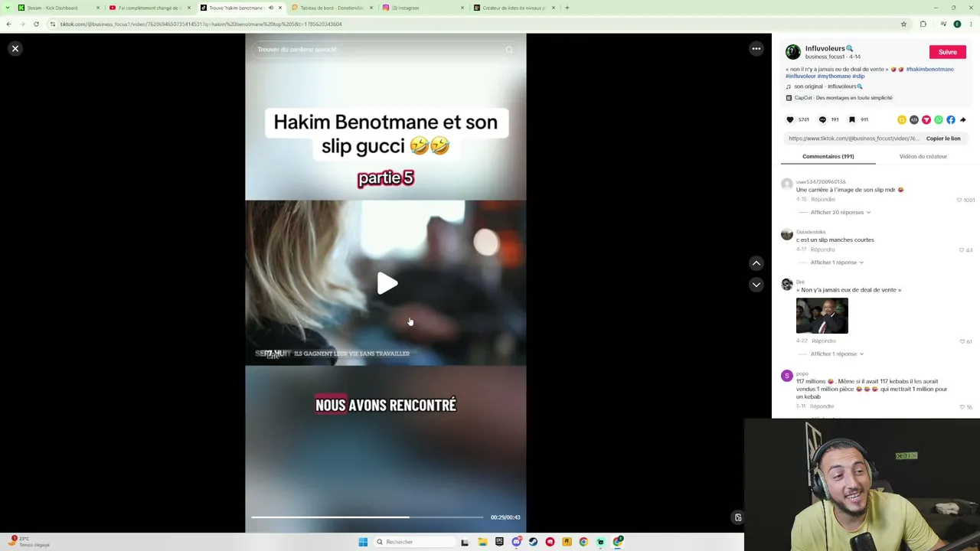
Task: Mute the TikTok tab audio icon
Action: [270, 8]
